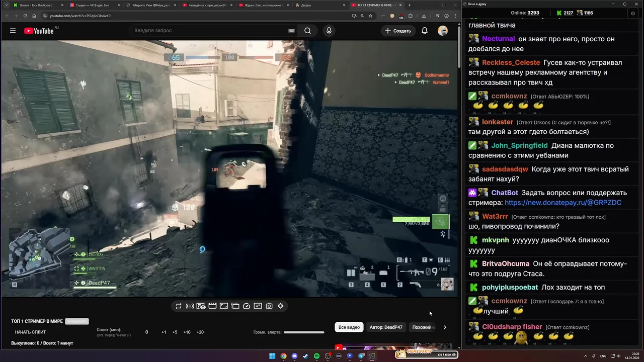Open Telegram from the taskbar
This screenshot has height=362, width=644.
click(361, 356)
